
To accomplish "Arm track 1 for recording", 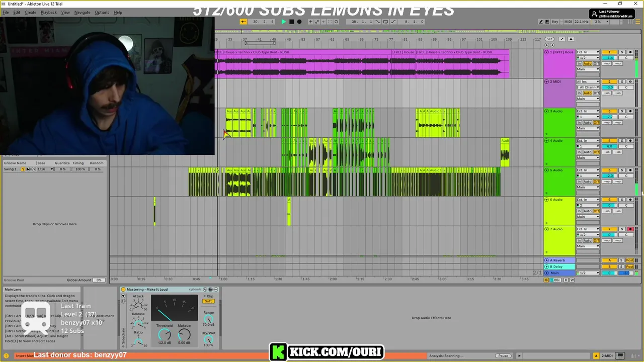I will [x=630, y=52].
